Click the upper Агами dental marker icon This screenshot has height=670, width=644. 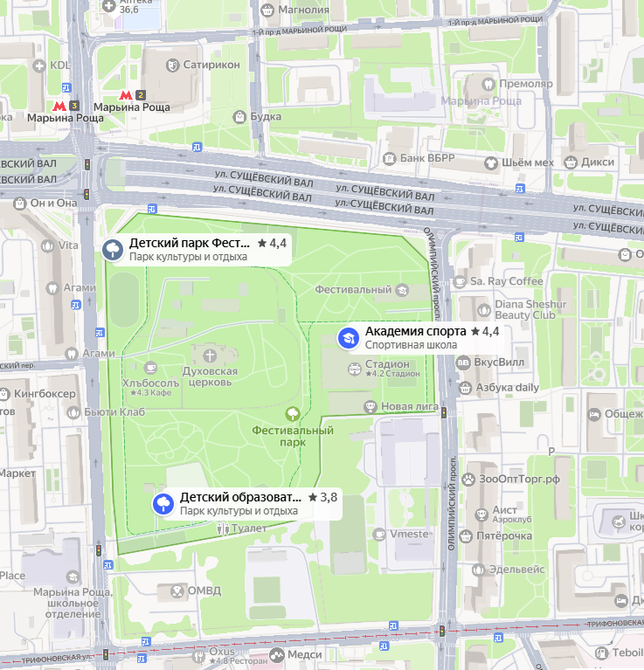[52, 288]
